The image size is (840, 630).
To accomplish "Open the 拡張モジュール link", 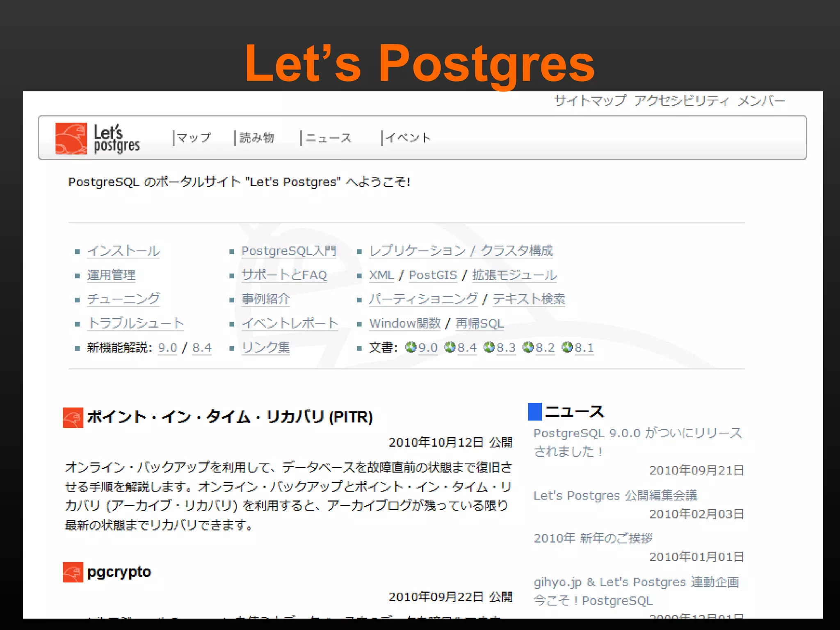I will (515, 275).
